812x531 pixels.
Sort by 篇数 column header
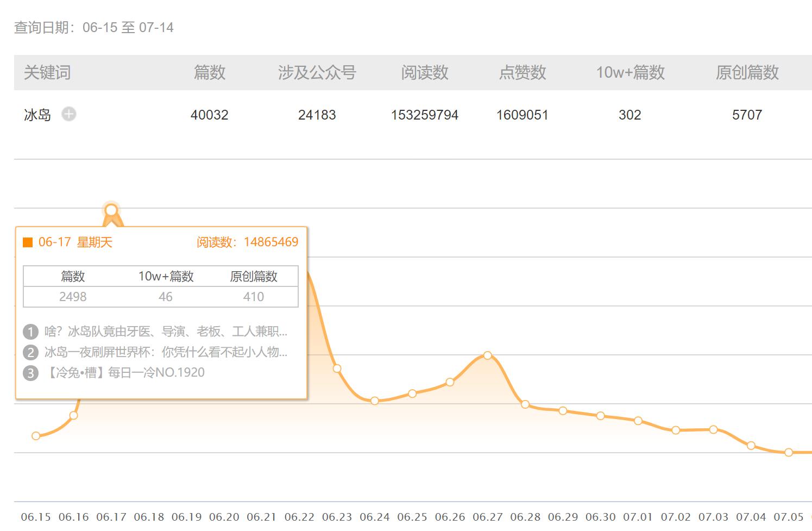[210, 72]
